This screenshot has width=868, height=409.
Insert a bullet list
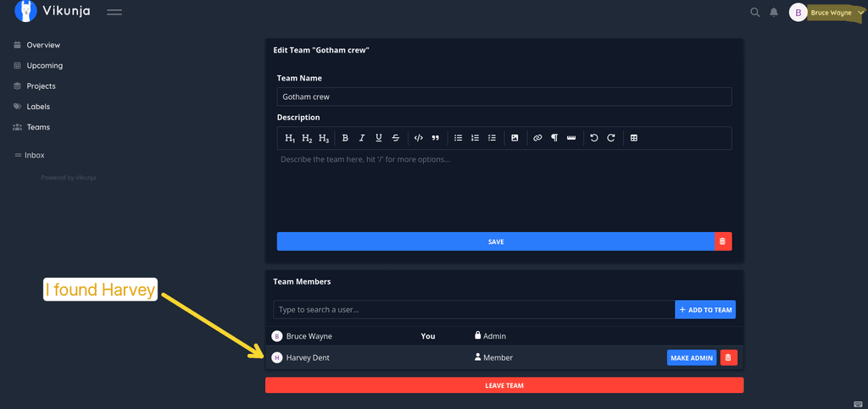click(x=458, y=138)
